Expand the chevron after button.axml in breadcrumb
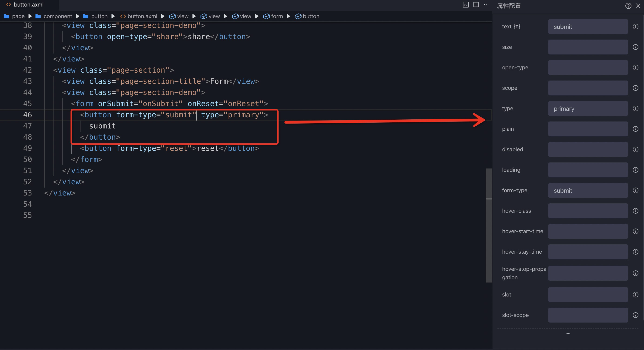Screen dimensions: 644x350 click(163, 16)
